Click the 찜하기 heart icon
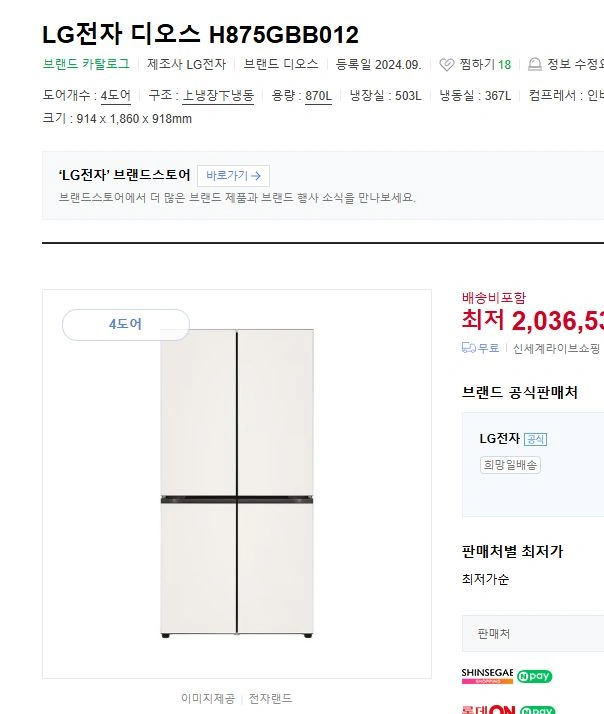 pos(447,64)
